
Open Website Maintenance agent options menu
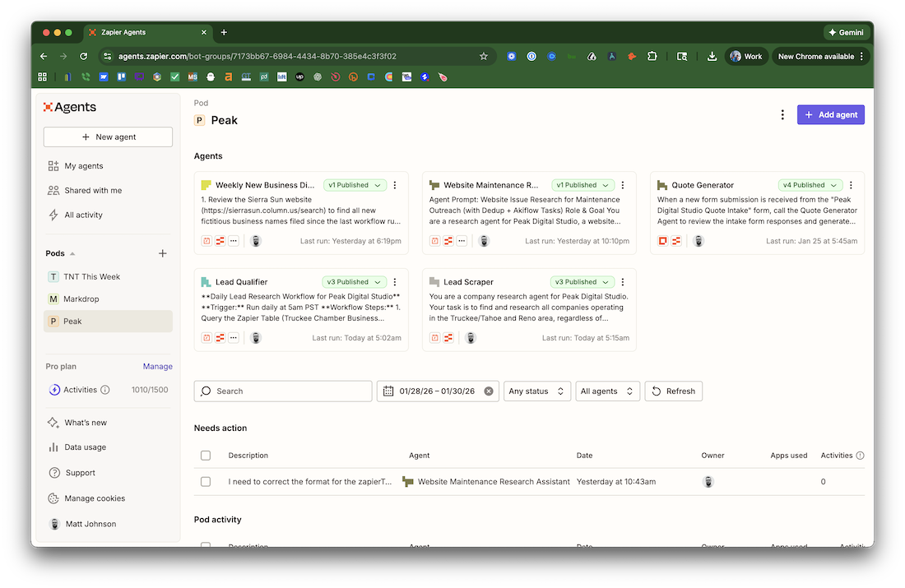click(x=622, y=185)
